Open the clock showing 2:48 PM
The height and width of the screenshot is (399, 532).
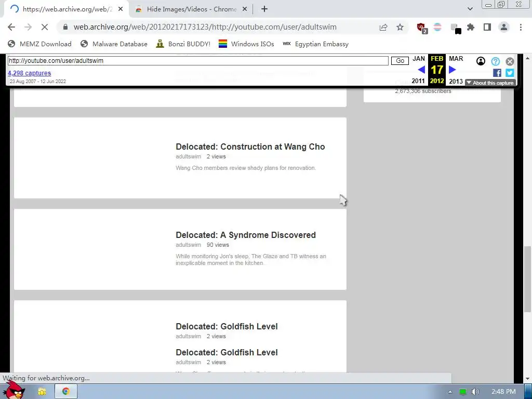pos(503,392)
